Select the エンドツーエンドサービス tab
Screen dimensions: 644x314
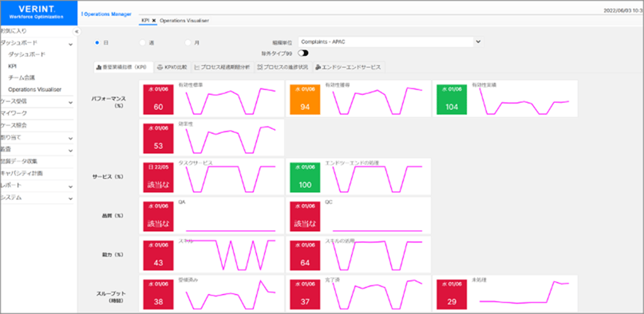click(349, 68)
